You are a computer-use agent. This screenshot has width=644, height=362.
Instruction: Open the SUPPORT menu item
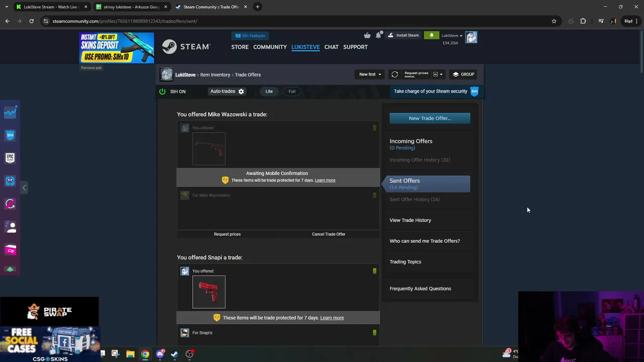355,47
